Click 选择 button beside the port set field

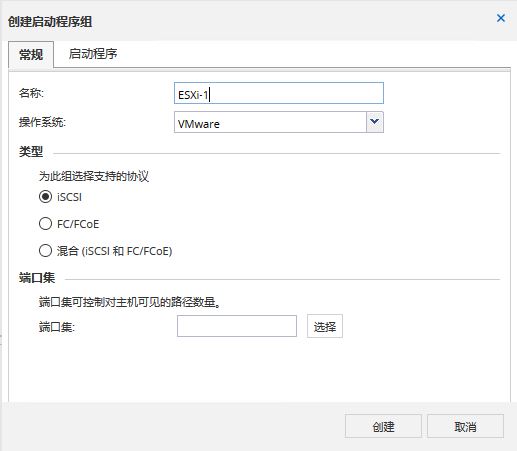pyautogui.click(x=325, y=326)
